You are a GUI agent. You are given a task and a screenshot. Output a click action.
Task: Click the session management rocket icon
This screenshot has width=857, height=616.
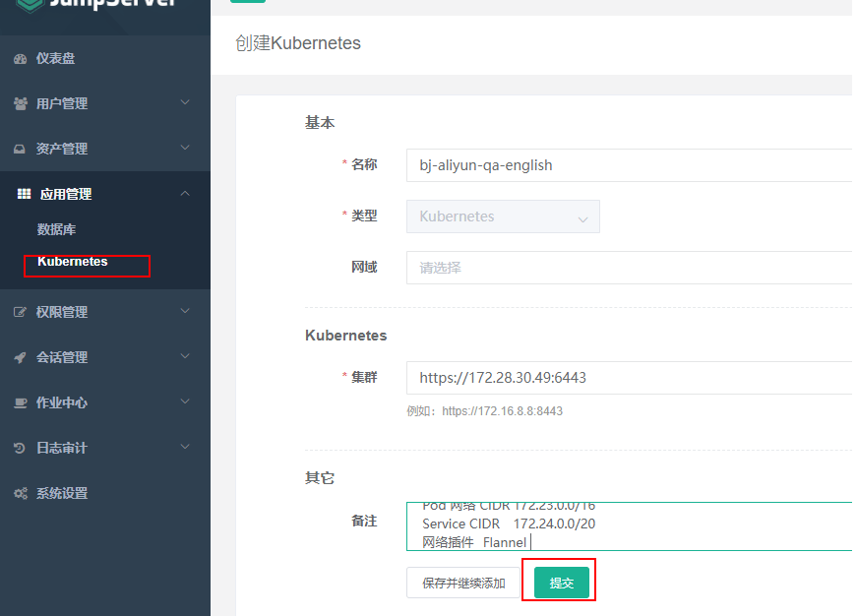tap(20, 357)
